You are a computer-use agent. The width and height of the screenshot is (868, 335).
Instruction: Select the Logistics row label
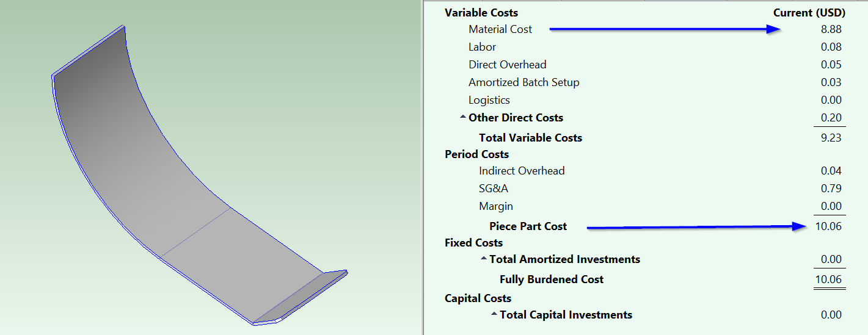click(489, 100)
